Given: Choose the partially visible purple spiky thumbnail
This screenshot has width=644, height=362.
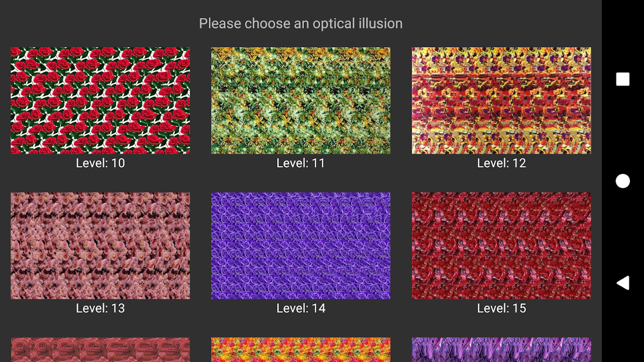Looking at the screenshot, I should pos(501,350).
